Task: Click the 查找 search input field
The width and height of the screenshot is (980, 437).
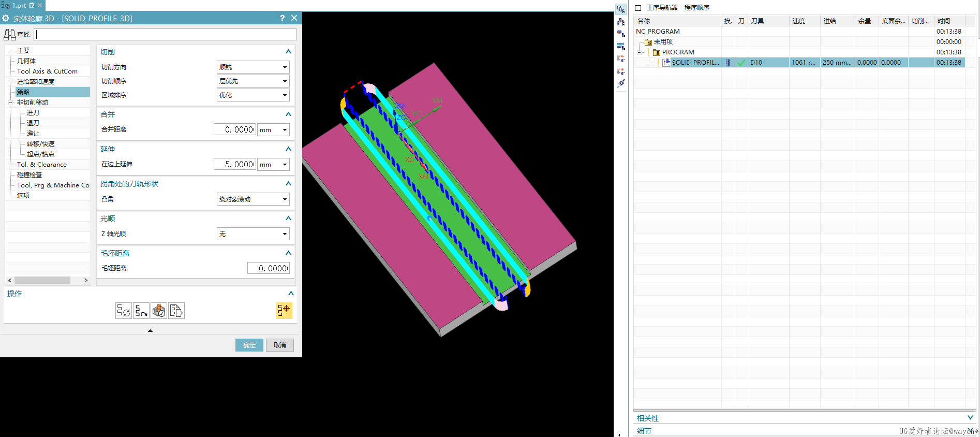Action: tap(166, 35)
